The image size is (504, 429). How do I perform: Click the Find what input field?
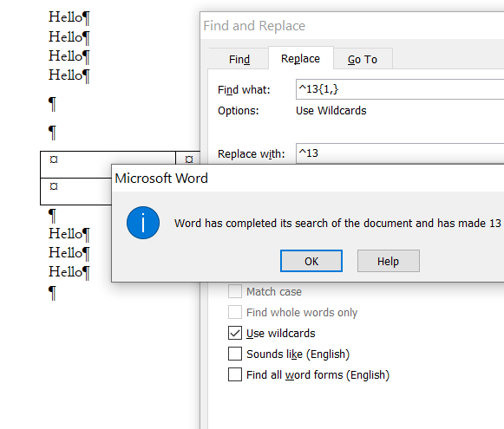(x=400, y=89)
